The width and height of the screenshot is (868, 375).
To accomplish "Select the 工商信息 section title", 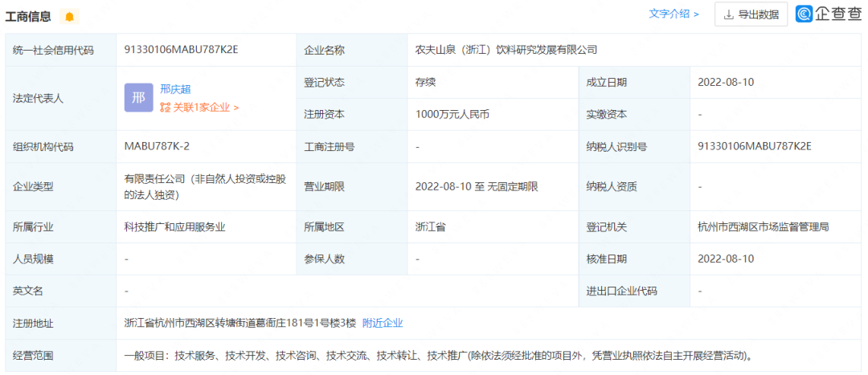I will point(29,17).
